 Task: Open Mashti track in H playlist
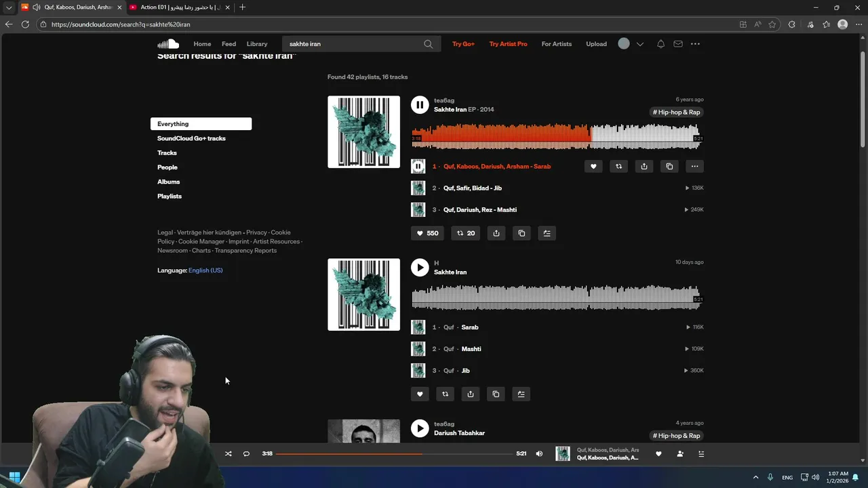coord(471,349)
